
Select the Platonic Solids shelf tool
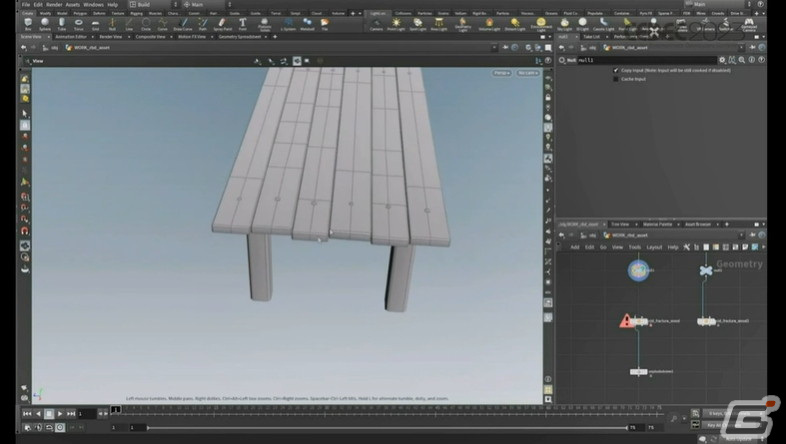264,25
